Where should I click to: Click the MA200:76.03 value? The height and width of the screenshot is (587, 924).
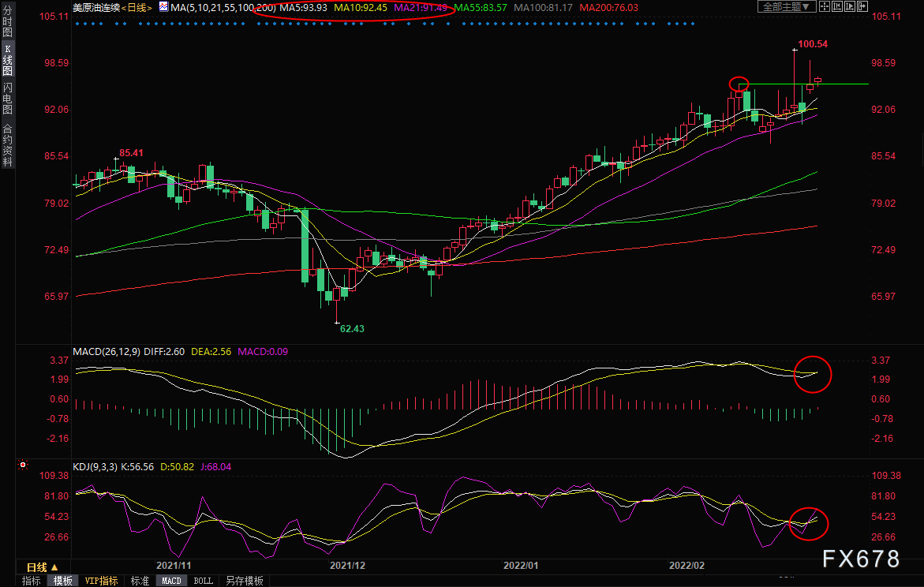click(x=608, y=8)
